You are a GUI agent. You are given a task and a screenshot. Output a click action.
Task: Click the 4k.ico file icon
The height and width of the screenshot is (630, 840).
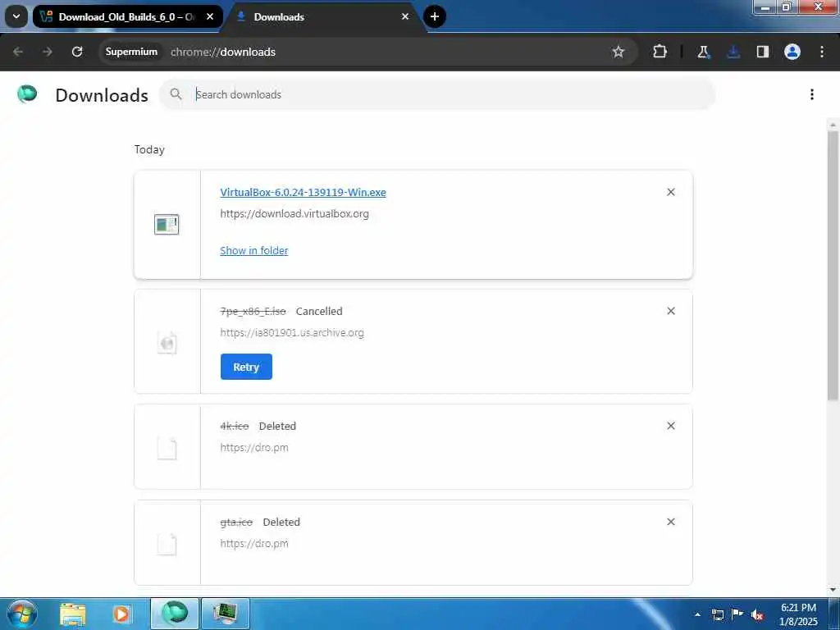pos(167,449)
